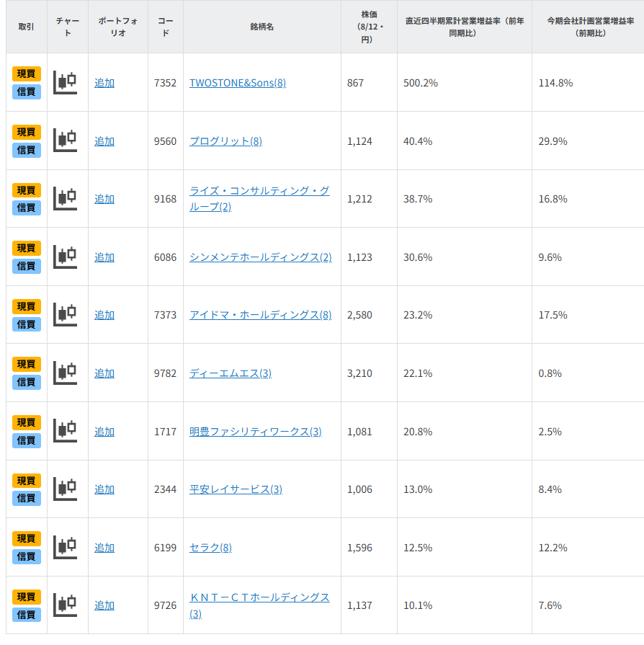The width and height of the screenshot is (644, 645).
Task: Click 信買 button for プログリット
Action: (27, 150)
